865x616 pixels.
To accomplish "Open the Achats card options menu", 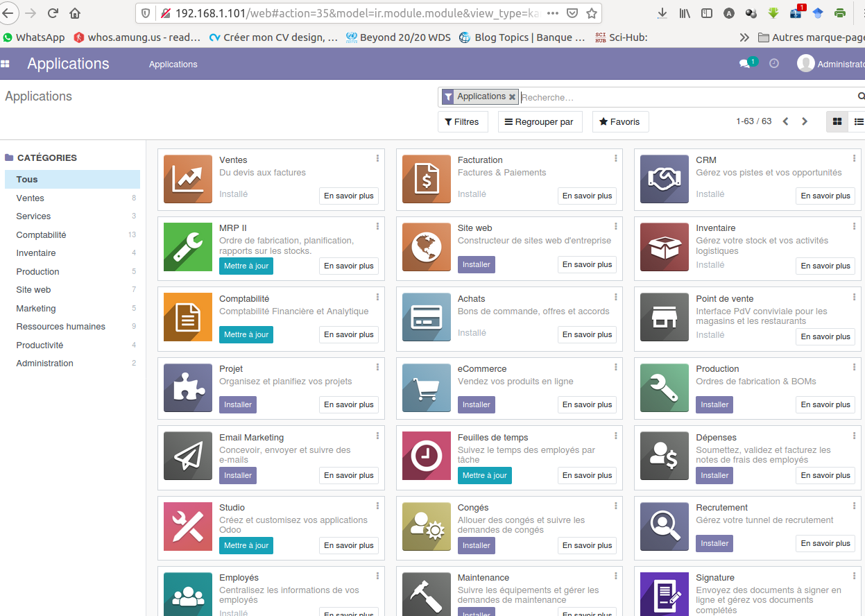I will point(616,298).
